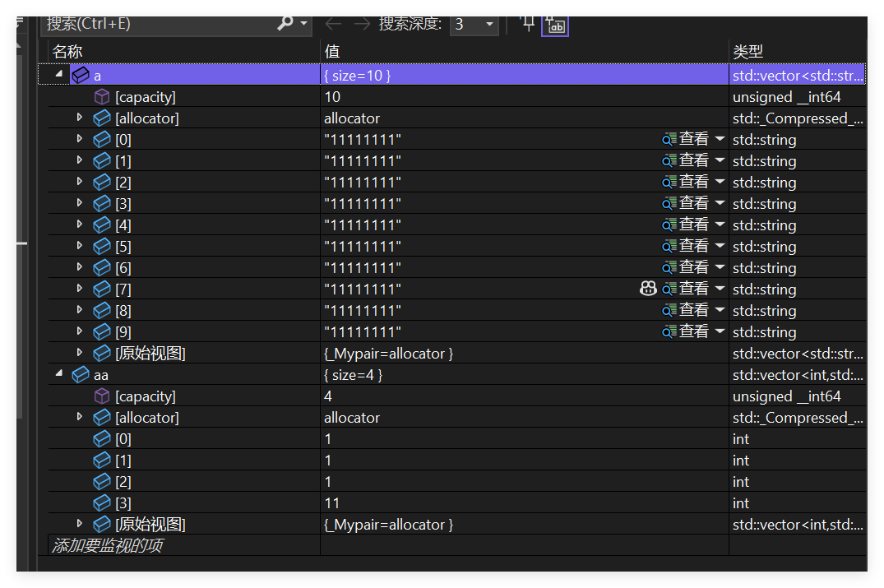Viewport: 884px width, 588px height.
Task: Click the variable aa object icon
Action: 81,374
